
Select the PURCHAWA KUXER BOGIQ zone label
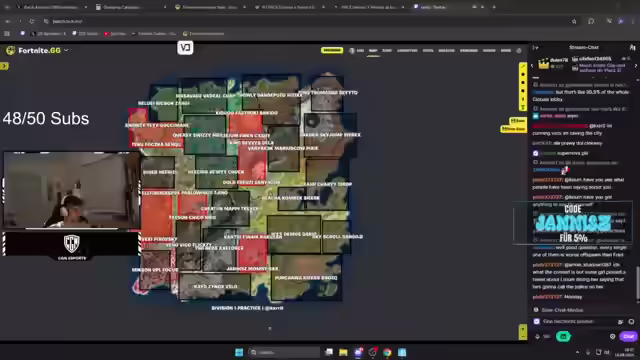click(306, 278)
